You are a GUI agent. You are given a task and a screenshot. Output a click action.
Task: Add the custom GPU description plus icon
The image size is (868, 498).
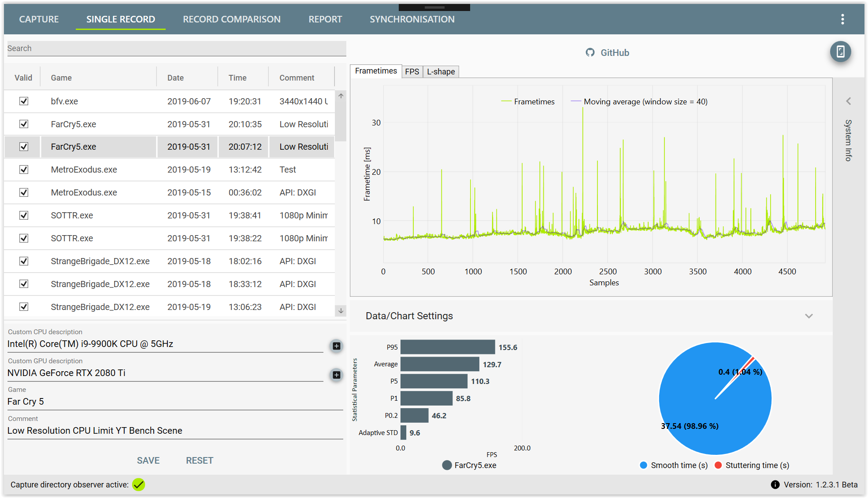tap(336, 375)
